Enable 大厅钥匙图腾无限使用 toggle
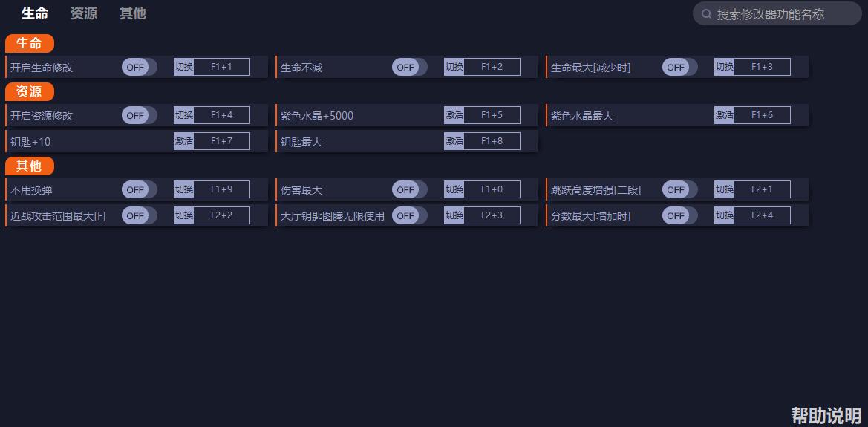 (x=410, y=215)
